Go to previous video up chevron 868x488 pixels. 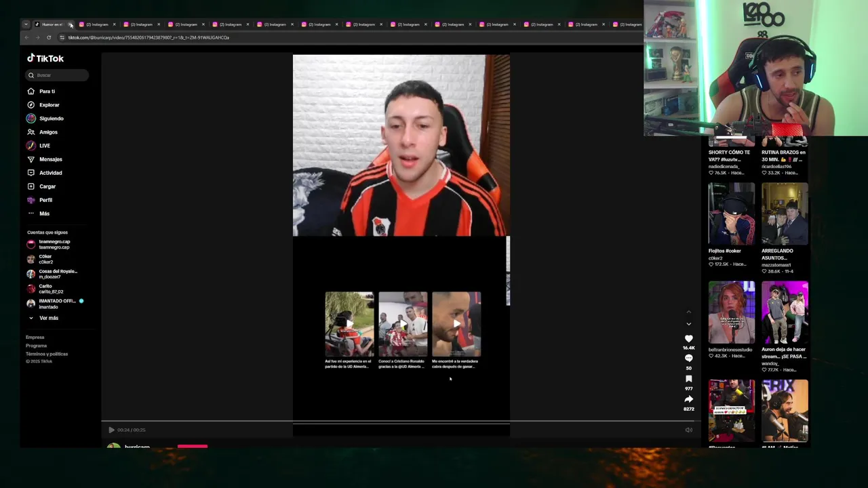688,312
